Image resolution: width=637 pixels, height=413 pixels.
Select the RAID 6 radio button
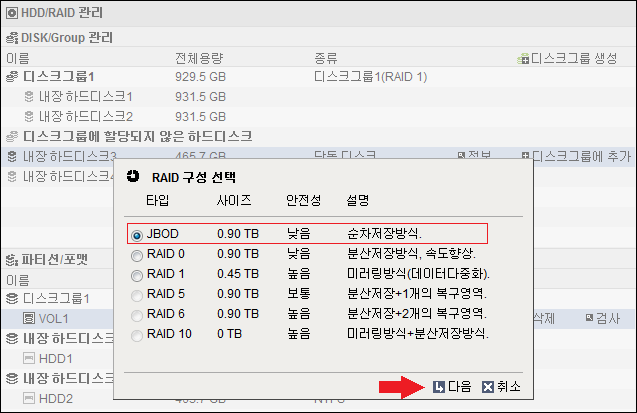point(137,315)
